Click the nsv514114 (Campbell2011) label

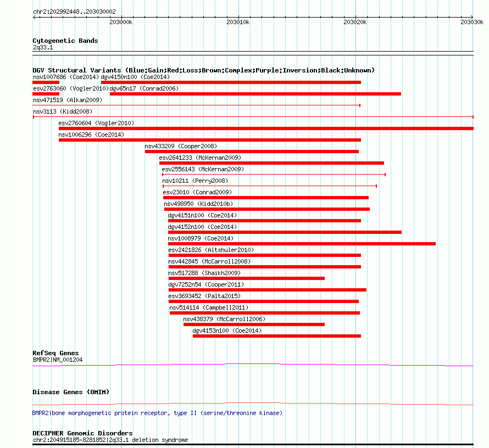point(209,307)
